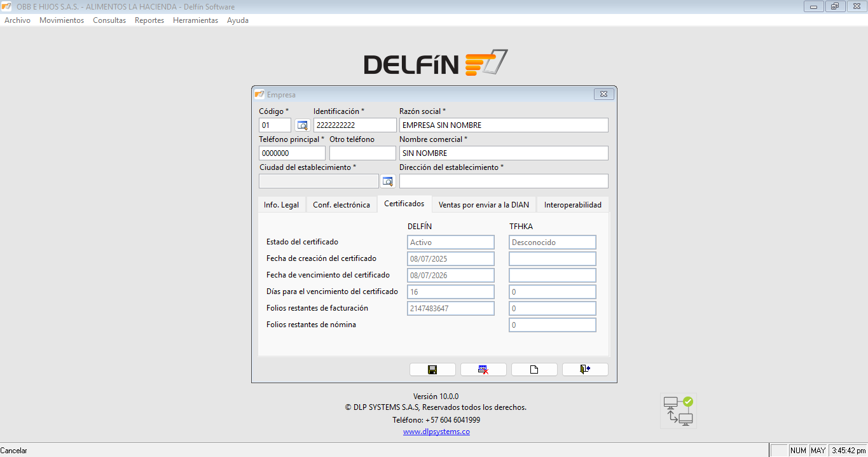Switch to the Interoperabilidad tab
The height and width of the screenshot is (457, 868).
(573, 205)
